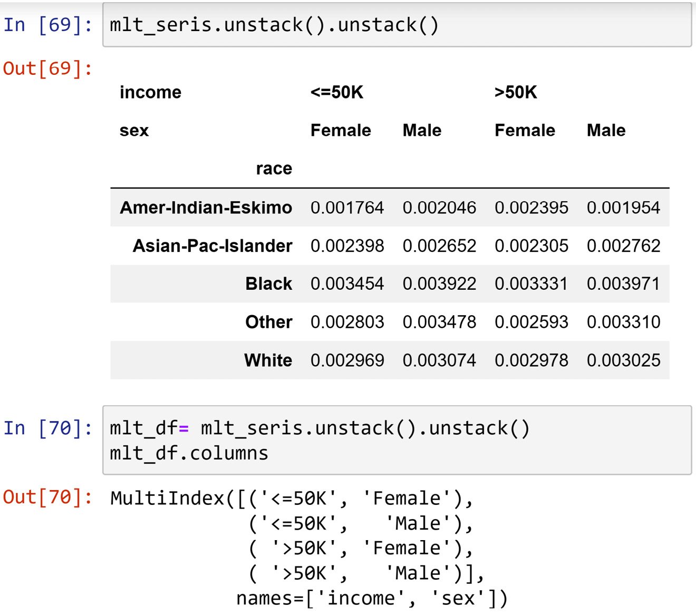This screenshot has height=616, width=696.
Task: Click the Female header under <=50K
Action: (x=341, y=130)
